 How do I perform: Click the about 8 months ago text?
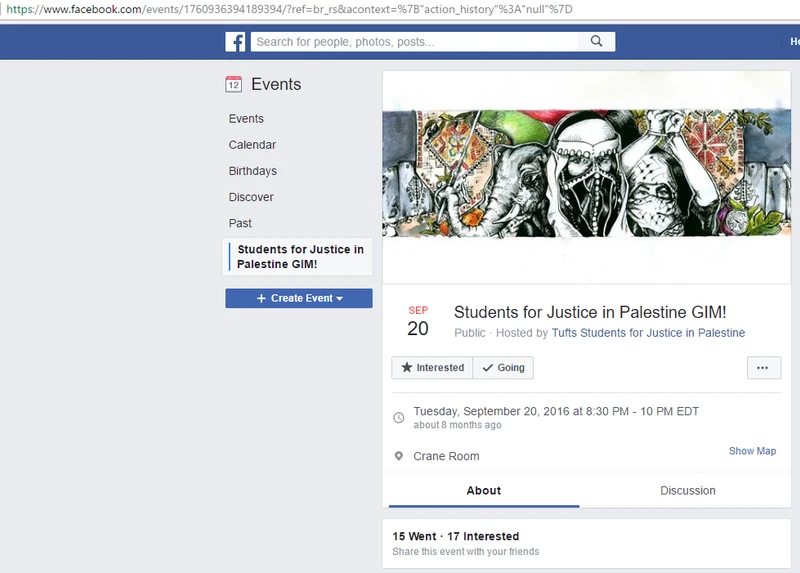[x=457, y=425]
